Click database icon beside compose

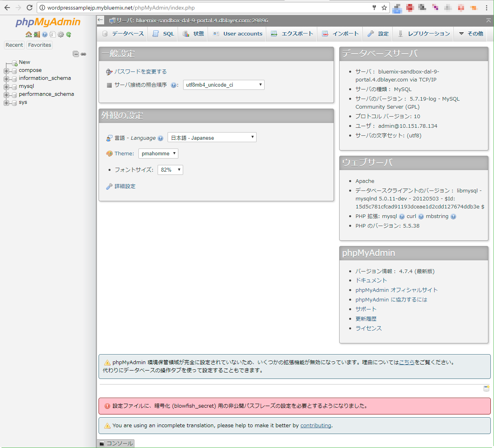[14, 71]
